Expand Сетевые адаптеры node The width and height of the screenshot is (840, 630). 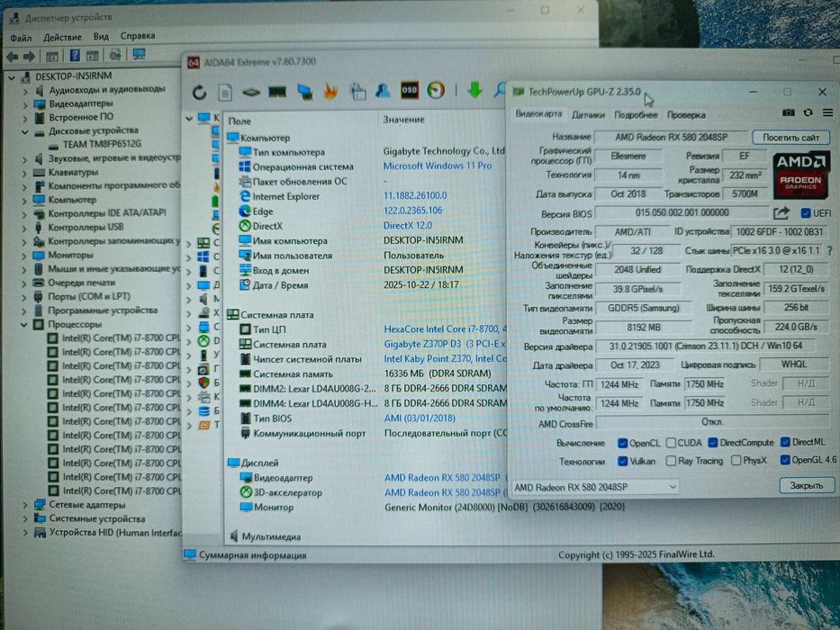point(25,505)
